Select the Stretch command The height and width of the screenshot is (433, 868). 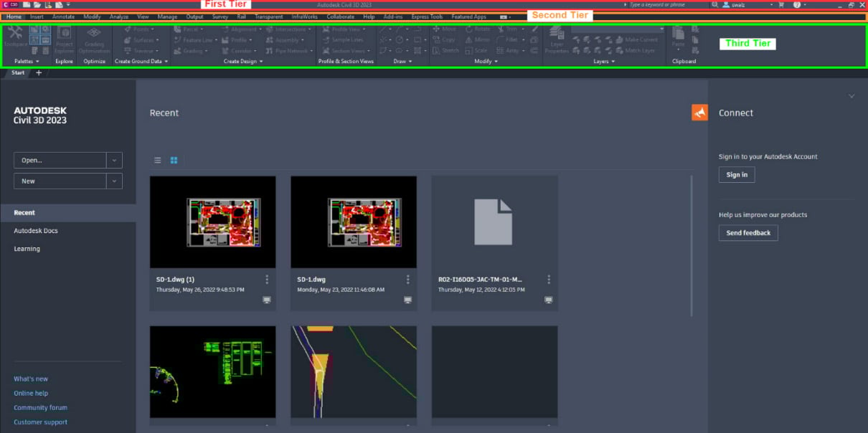445,51
